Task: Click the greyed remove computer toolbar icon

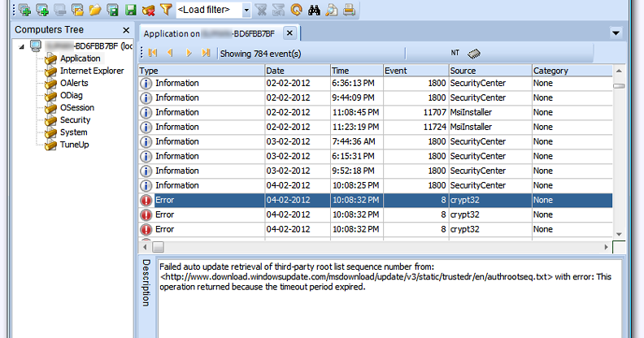Action: (x=60, y=10)
